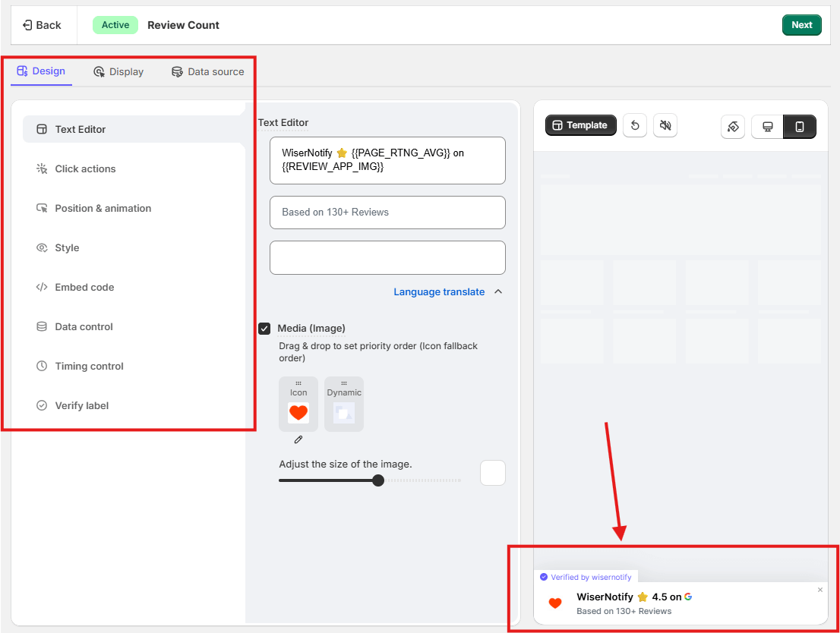Click the 'Based on 130+ Reviews' text field

coord(387,213)
